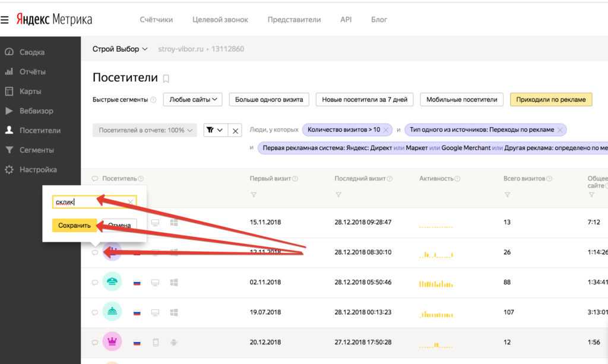Apply the Больше одного визита segment

(x=269, y=100)
